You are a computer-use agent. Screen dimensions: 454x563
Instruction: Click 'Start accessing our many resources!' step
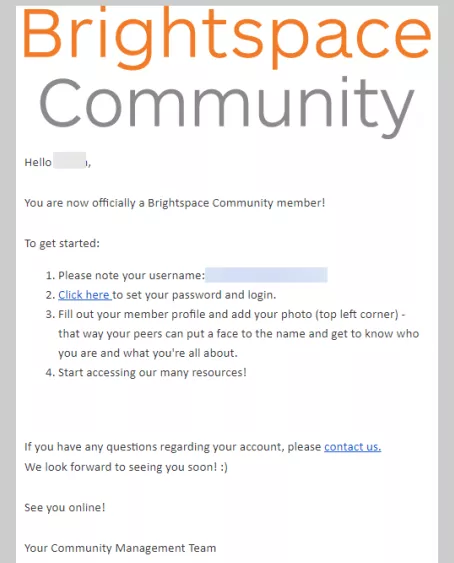(x=152, y=372)
